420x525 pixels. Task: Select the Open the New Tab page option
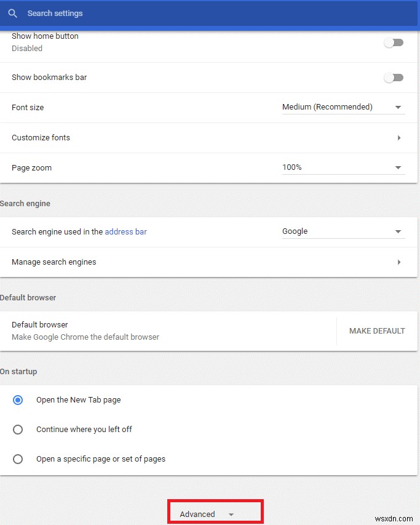[18, 399]
